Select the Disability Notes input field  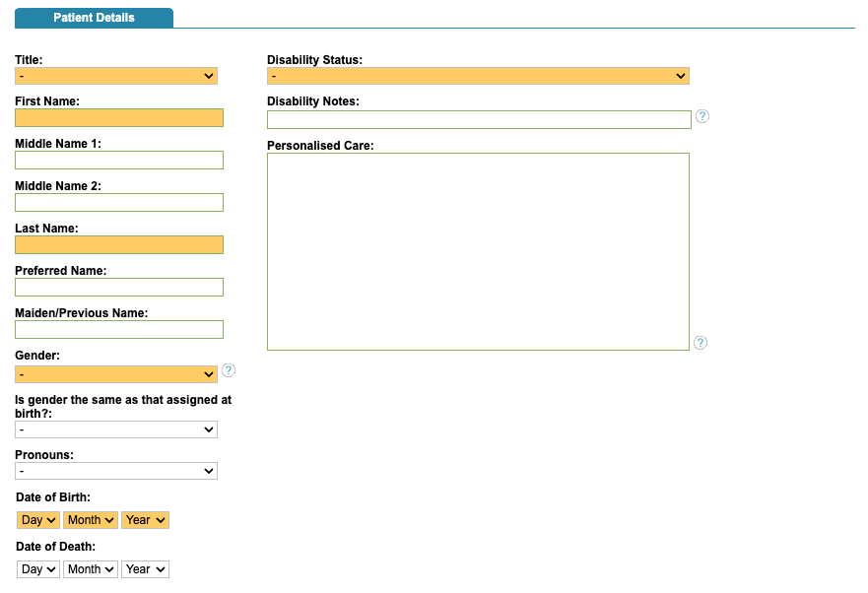point(479,119)
